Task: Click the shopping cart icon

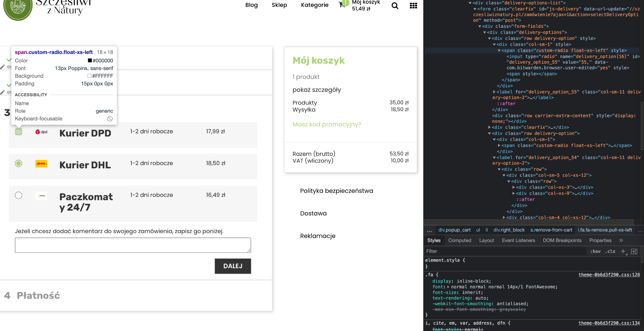Action: click(x=342, y=5)
